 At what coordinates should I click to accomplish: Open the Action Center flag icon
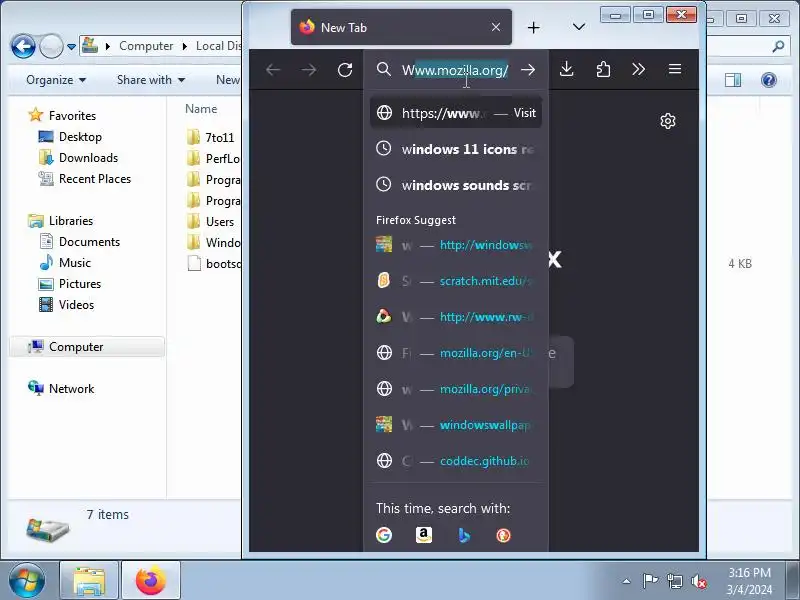(649, 581)
